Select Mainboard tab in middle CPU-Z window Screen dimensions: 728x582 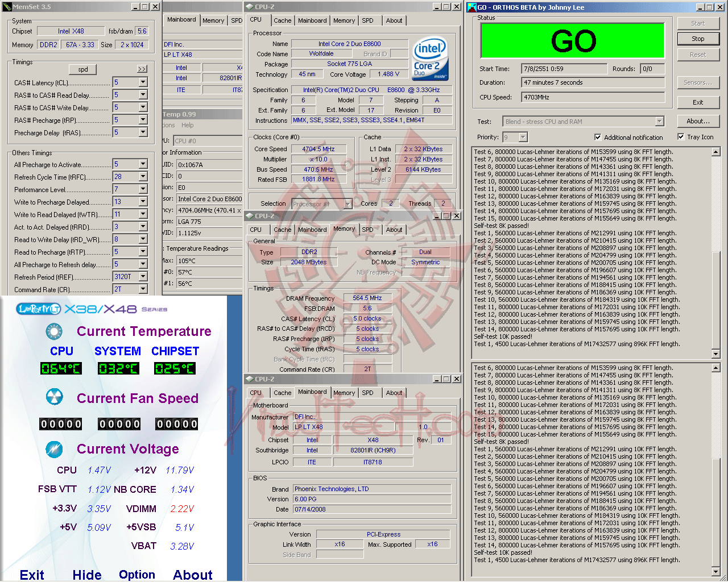(x=312, y=230)
